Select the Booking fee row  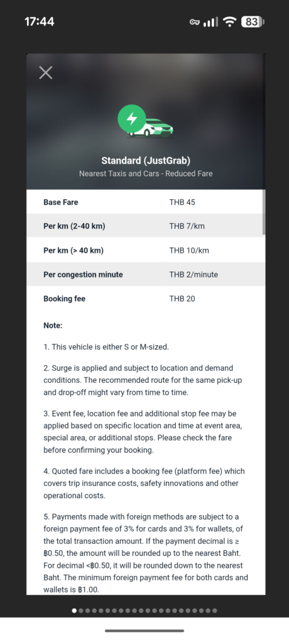coord(146,298)
